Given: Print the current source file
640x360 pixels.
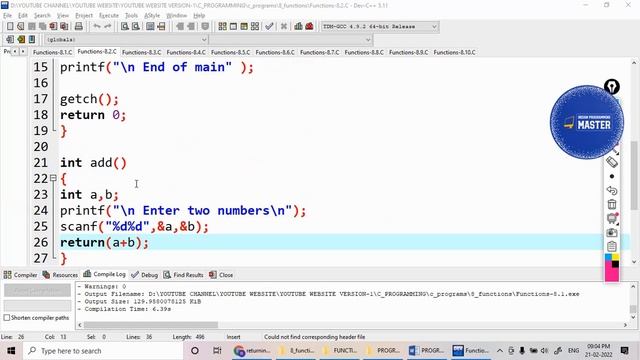Looking at the screenshot, I should [x=78, y=27].
